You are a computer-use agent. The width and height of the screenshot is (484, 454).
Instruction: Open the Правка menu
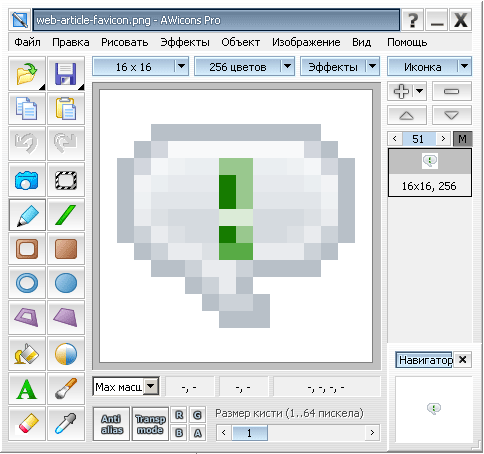71,42
